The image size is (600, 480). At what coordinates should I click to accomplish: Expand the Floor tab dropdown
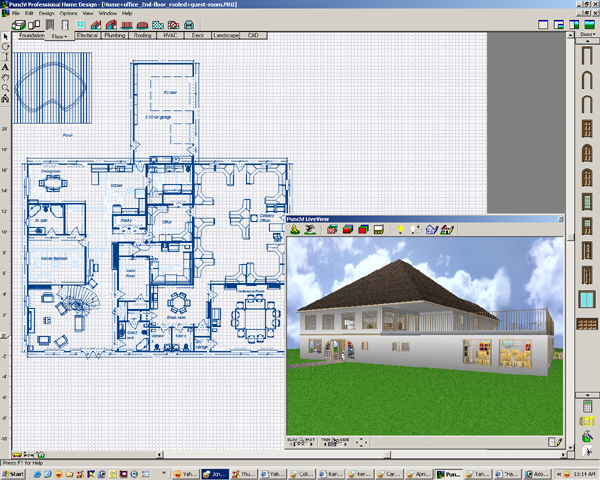(59, 36)
